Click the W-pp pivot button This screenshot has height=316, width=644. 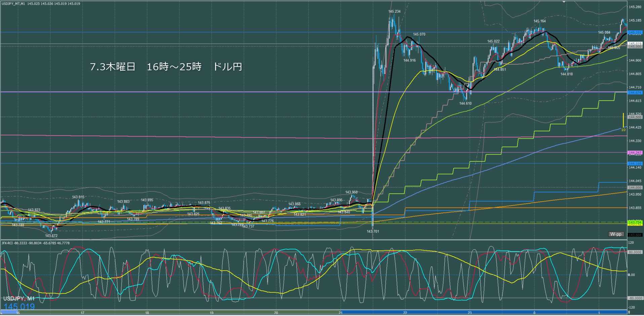pos(616,234)
